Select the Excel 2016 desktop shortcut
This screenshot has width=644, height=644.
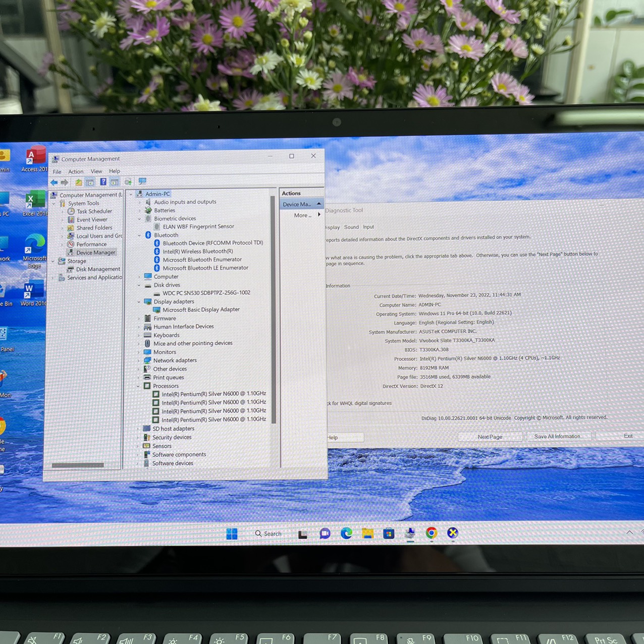tap(35, 204)
